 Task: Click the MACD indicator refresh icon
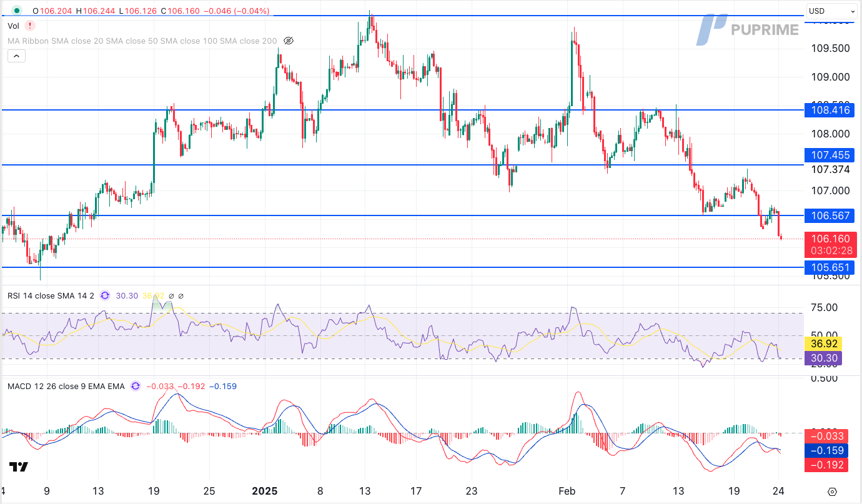click(x=136, y=386)
